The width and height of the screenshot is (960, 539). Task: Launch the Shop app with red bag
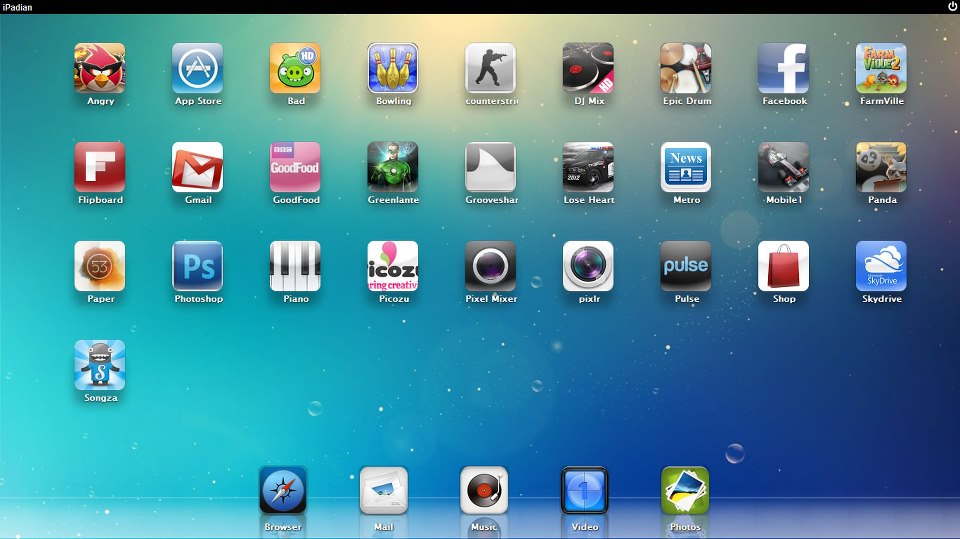(x=784, y=266)
